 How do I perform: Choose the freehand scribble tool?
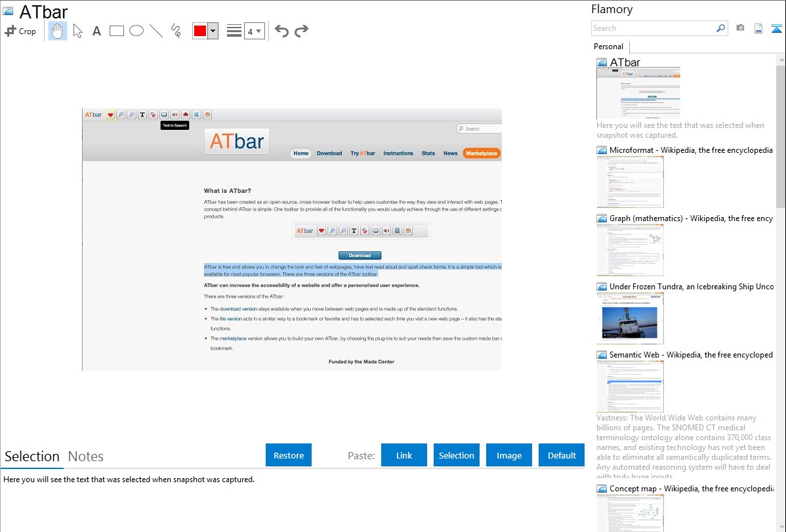(176, 31)
